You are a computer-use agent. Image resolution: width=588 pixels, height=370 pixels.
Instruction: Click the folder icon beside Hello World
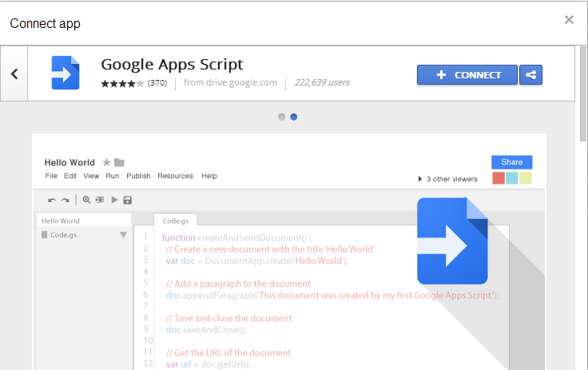pos(119,162)
